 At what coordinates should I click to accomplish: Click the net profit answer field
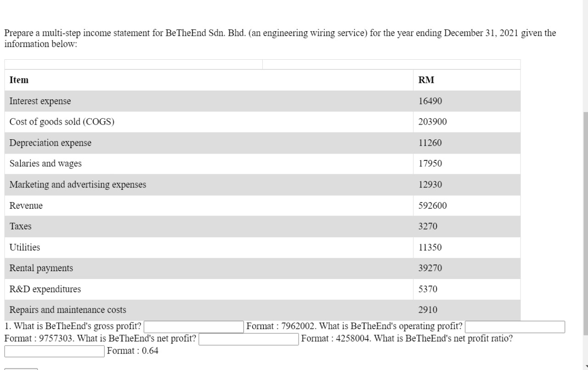248,339
